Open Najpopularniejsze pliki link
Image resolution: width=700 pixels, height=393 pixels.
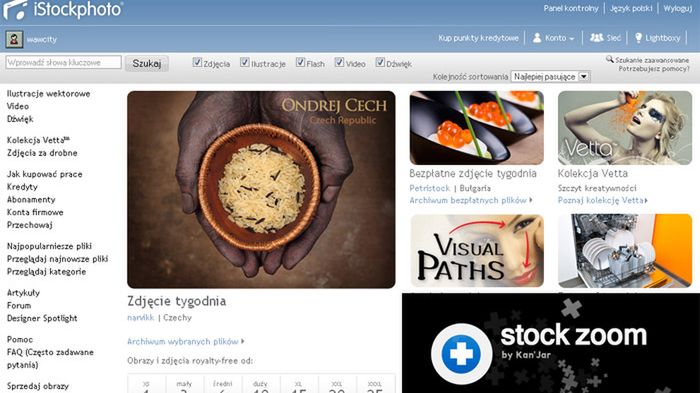coord(49,246)
